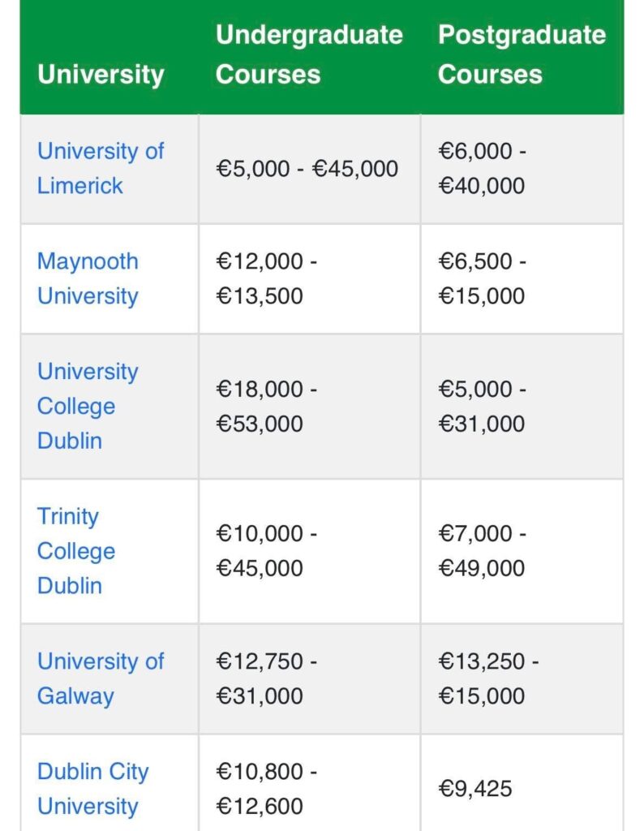This screenshot has height=831, width=644.
Task: Select Dublin City postgraduate fee €9,425
Action: point(475,789)
